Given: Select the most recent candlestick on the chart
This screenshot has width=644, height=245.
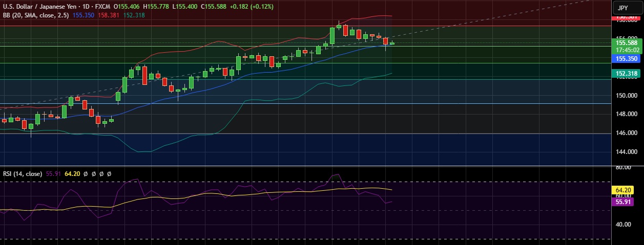Looking at the screenshot, I should point(392,43).
